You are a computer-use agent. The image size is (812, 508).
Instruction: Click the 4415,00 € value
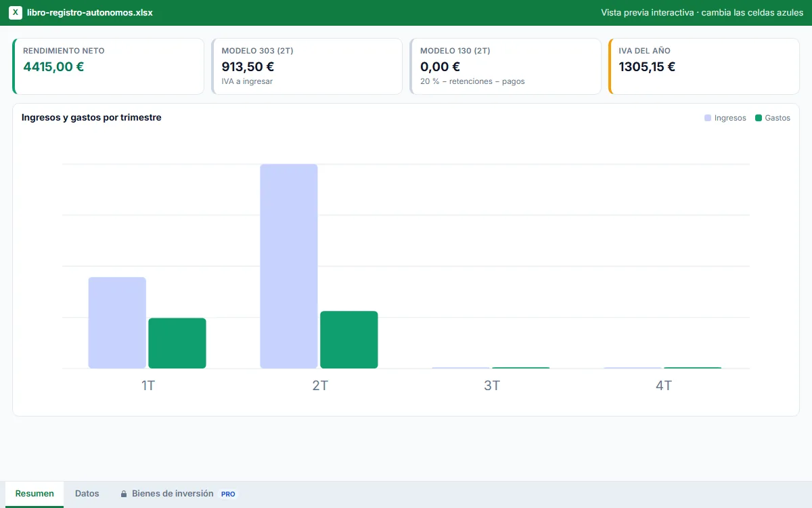click(x=53, y=66)
